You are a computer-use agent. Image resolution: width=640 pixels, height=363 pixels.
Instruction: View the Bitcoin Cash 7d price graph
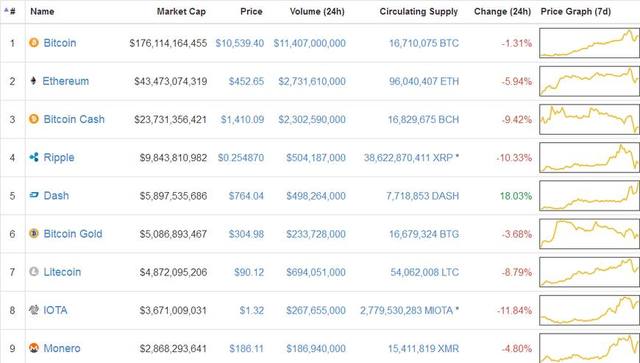[589, 119]
